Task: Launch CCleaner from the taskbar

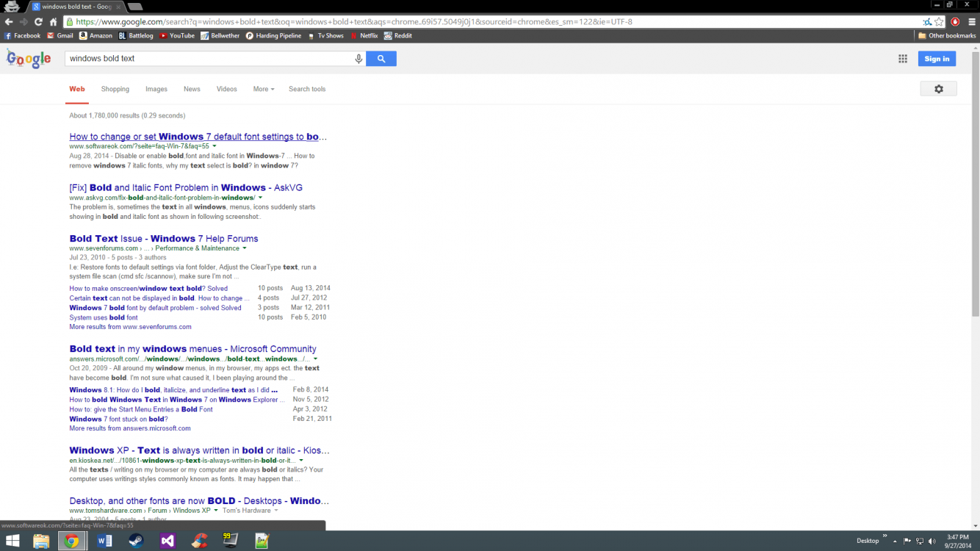Action: (199, 541)
